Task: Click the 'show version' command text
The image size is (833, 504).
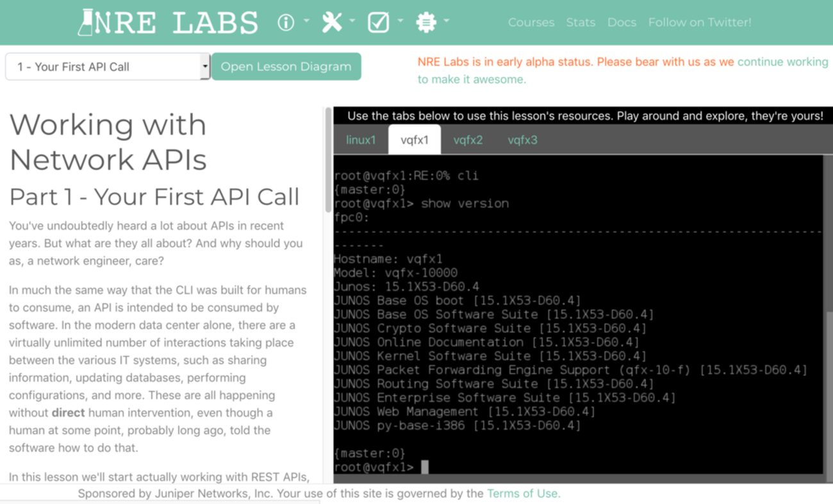Action: click(x=465, y=204)
